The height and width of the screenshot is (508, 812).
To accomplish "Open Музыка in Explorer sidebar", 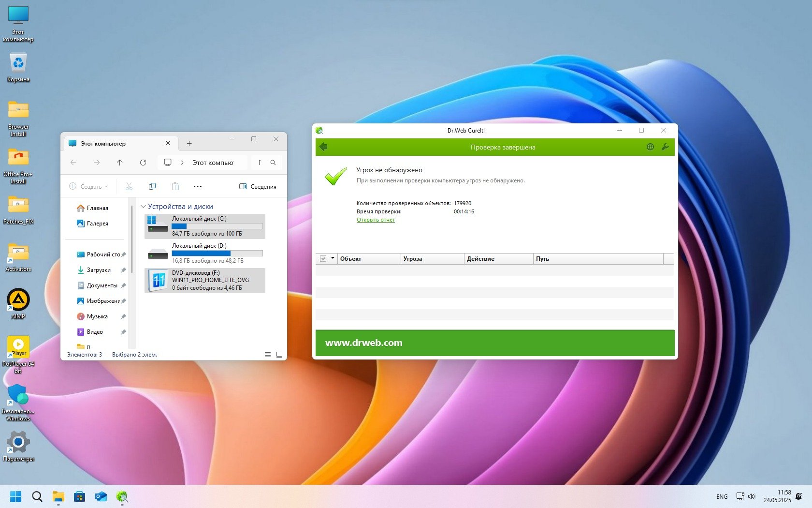I will [101, 316].
